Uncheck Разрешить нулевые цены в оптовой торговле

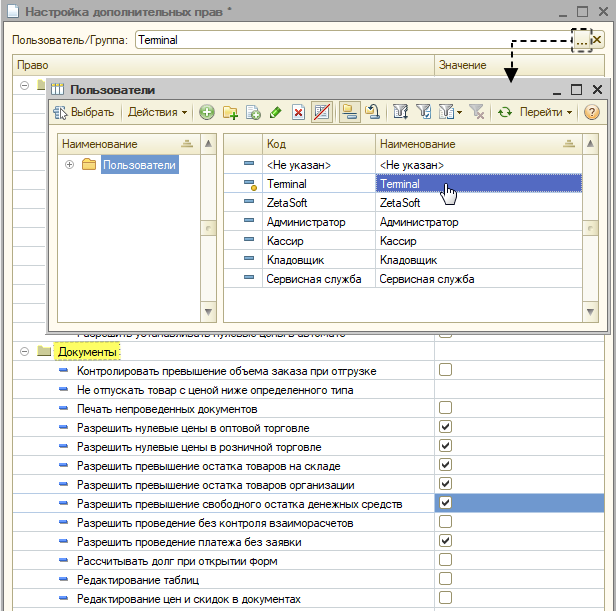pyautogui.click(x=445, y=427)
